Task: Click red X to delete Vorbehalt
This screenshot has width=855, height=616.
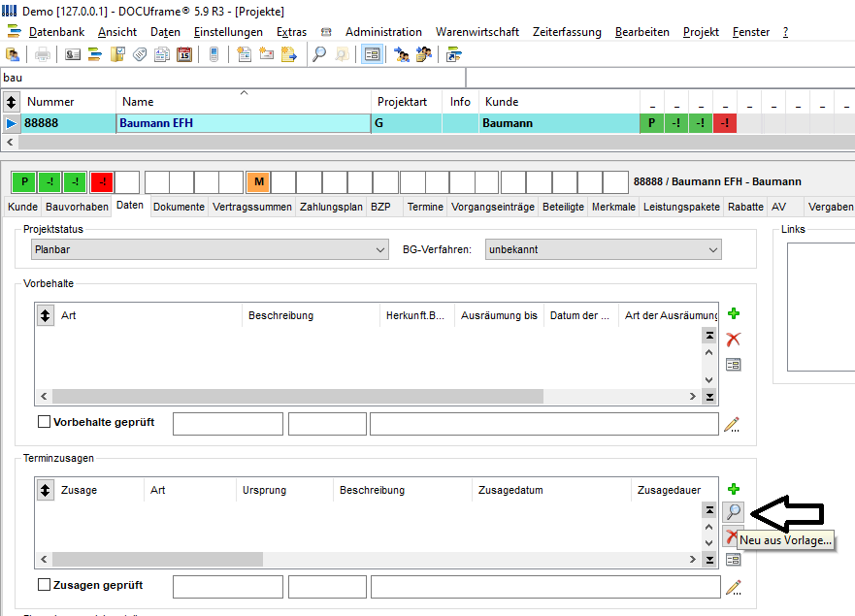Action: pos(734,340)
